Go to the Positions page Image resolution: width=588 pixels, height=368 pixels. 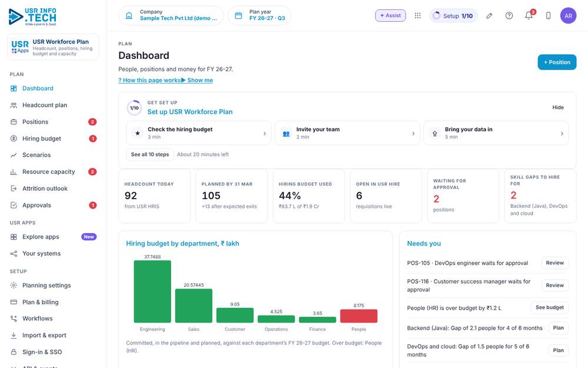54,122
